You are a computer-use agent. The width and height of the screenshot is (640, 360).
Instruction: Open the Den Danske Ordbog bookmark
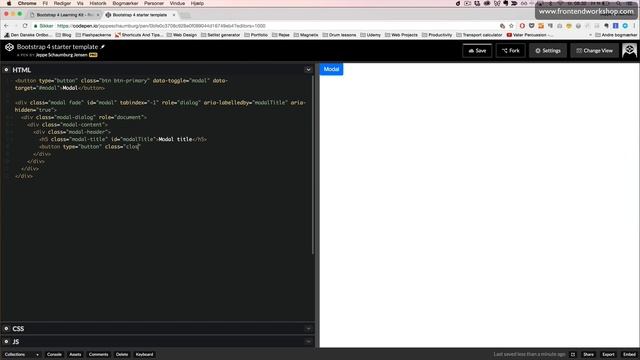pyautogui.click(x=28, y=35)
